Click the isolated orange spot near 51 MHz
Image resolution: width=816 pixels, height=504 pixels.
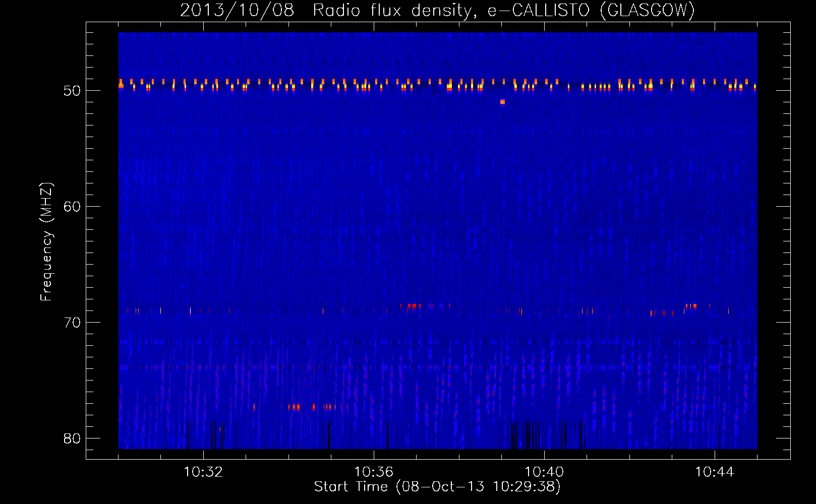coord(502,102)
